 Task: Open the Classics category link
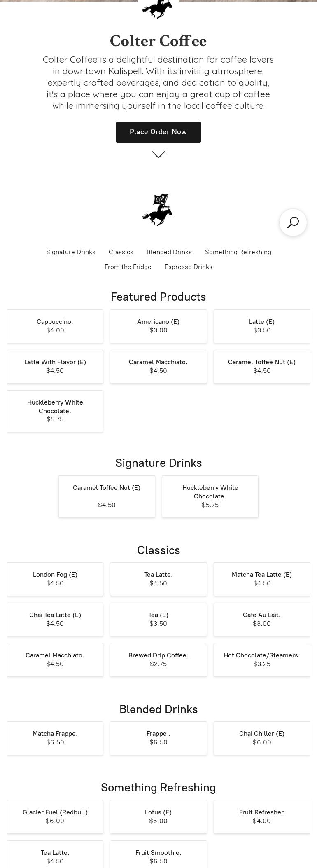121,252
